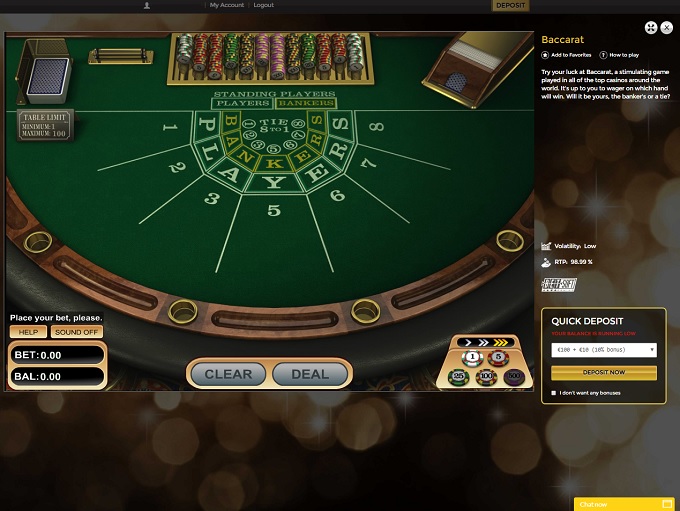The width and height of the screenshot is (680, 511).
Task: Click the CLEAR bets button
Action: pos(228,374)
